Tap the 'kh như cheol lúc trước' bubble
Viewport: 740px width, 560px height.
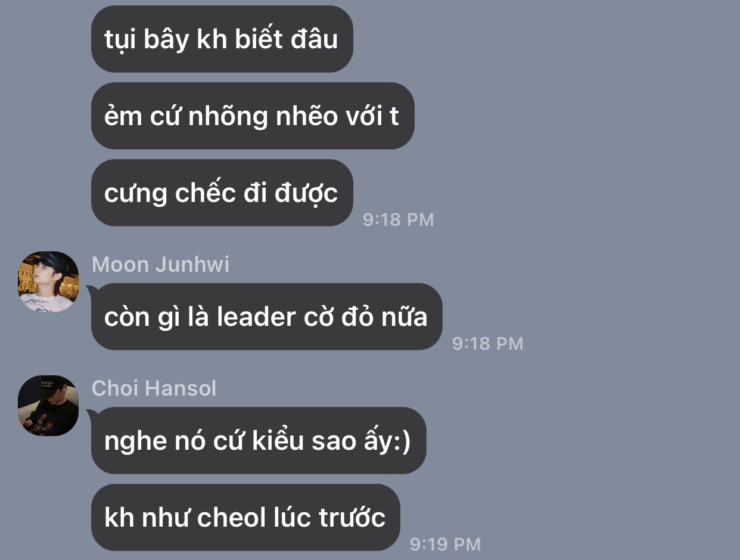click(x=245, y=517)
